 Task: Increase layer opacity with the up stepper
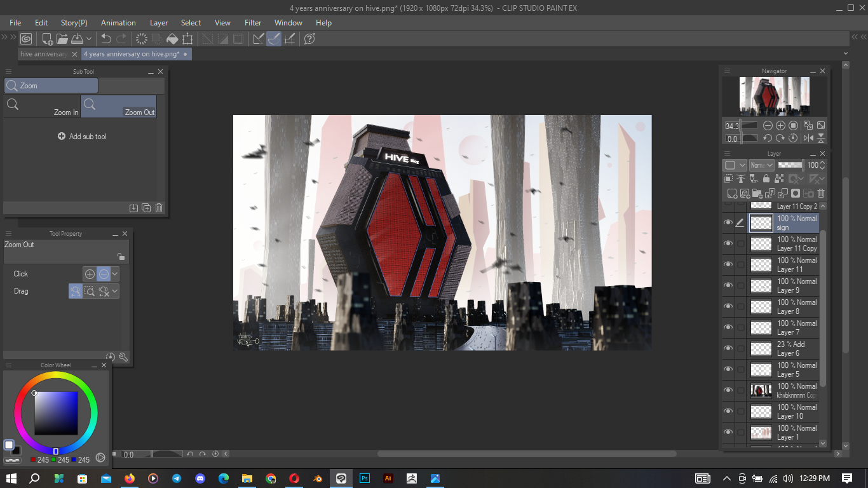click(823, 163)
